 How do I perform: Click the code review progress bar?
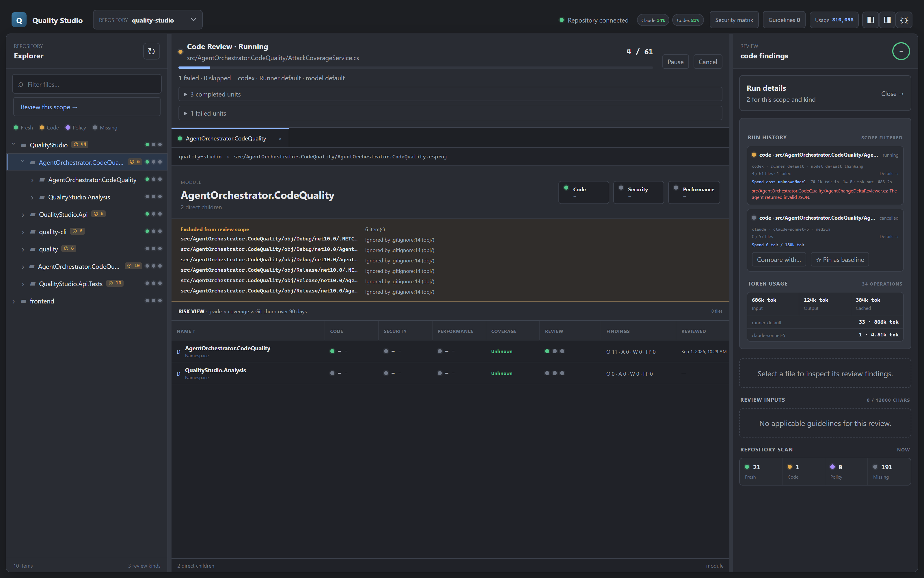coord(416,68)
